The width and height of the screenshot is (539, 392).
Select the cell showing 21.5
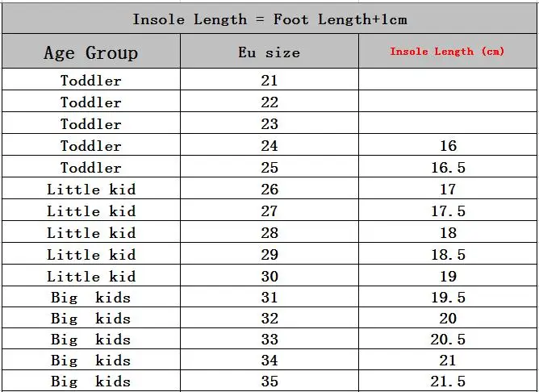coord(448,381)
